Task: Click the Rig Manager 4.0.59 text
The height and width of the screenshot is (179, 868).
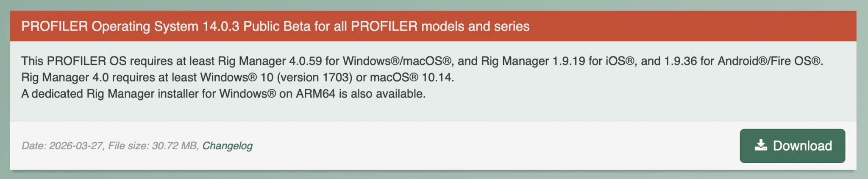Action: tap(270, 61)
